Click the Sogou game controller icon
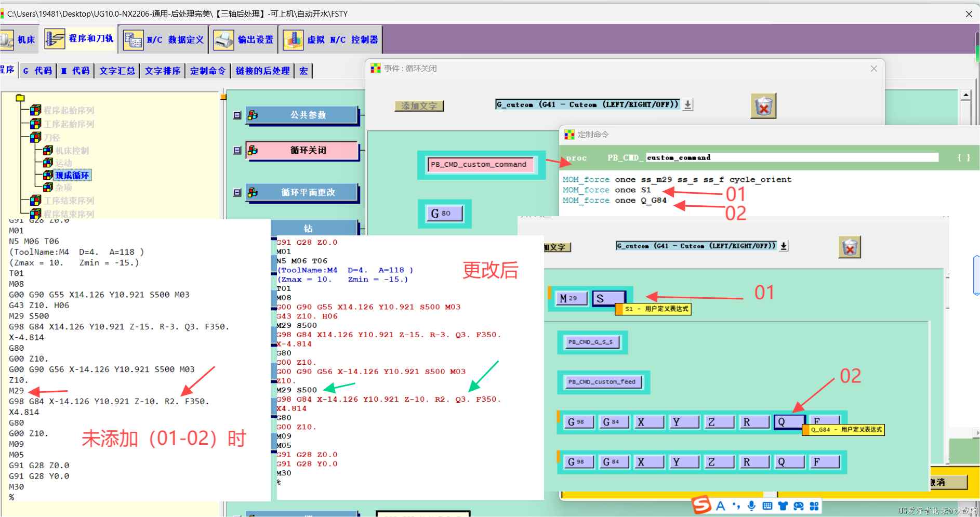 coord(799,506)
